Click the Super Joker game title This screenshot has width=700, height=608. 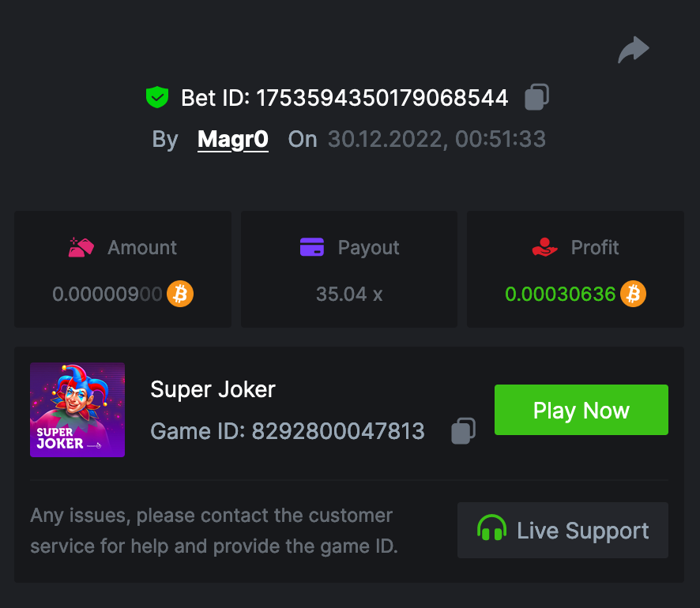coord(213,389)
